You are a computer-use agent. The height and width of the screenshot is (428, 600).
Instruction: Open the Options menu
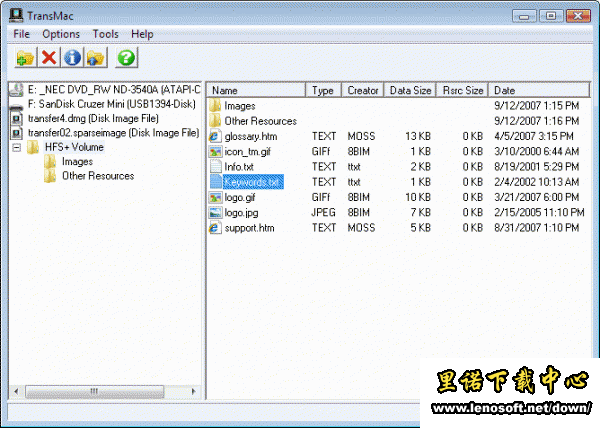(61, 34)
